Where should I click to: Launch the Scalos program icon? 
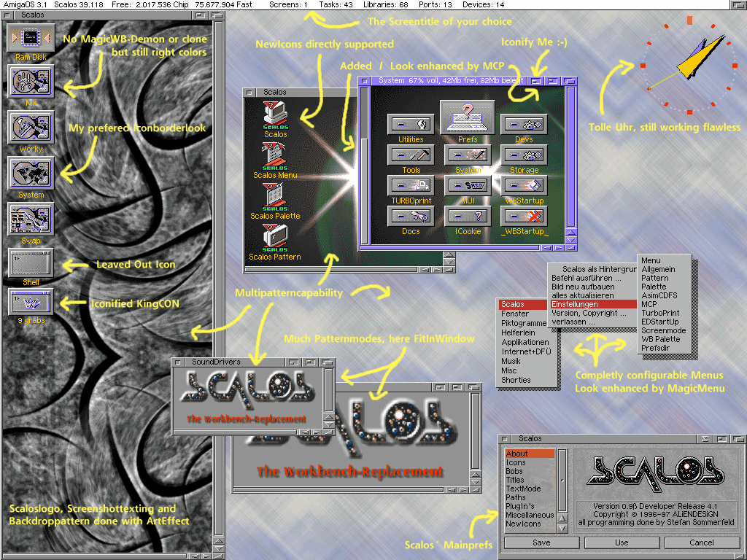275,115
